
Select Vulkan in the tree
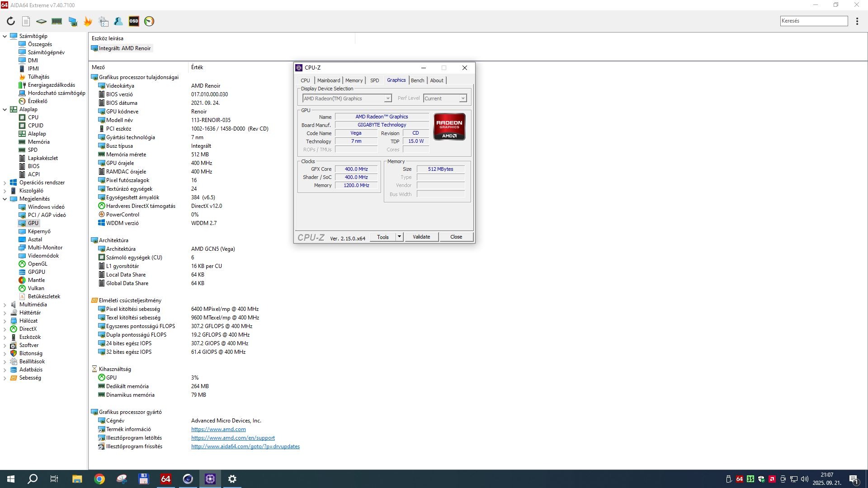(36, 288)
